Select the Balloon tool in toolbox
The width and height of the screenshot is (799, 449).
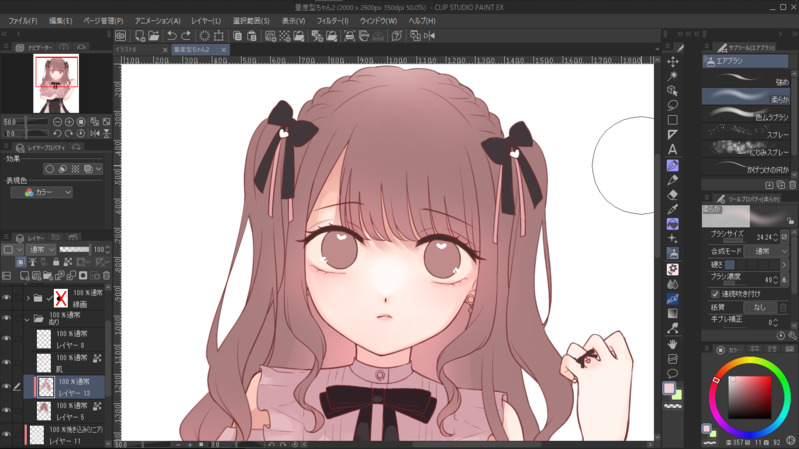pos(673,374)
